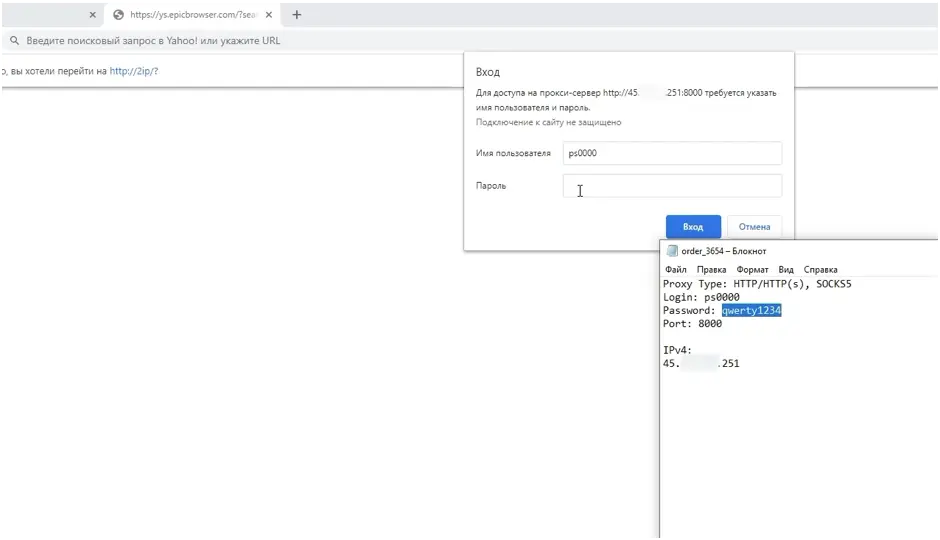Open the Справка menu in Notepad

tap(820, 270)
